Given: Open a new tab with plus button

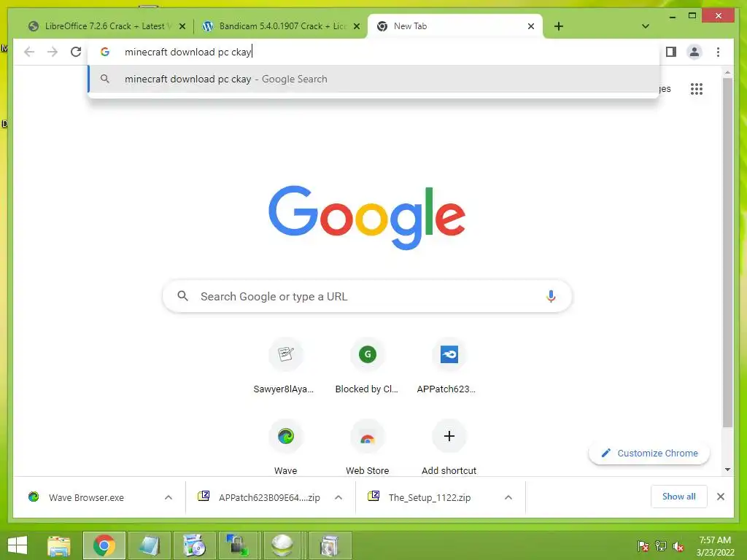Looking at the screenshot, I should click(x=558, y=26).
